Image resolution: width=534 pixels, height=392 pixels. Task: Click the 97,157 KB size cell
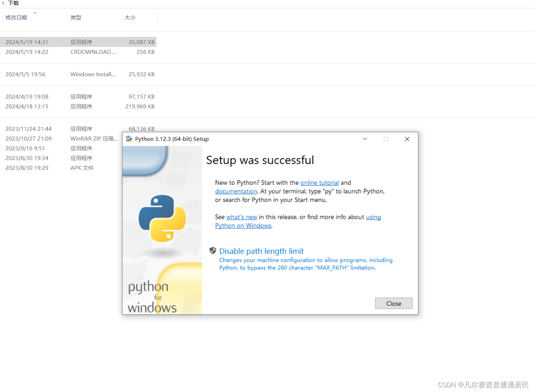[x=141, y=96]
